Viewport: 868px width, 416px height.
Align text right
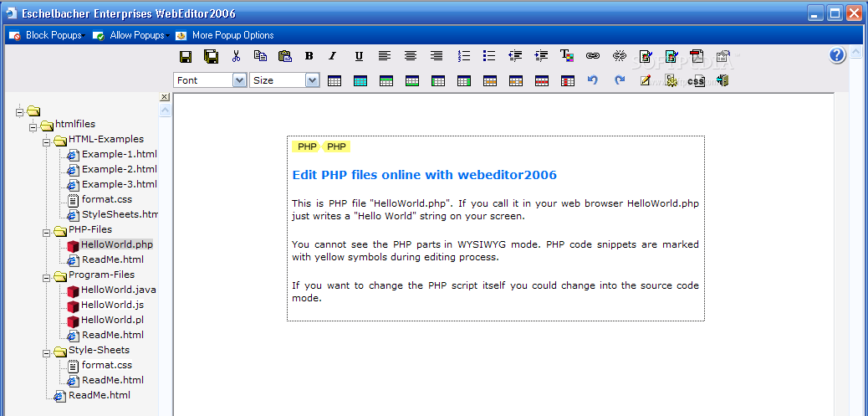pyautogui.click(x=437, y=56)
